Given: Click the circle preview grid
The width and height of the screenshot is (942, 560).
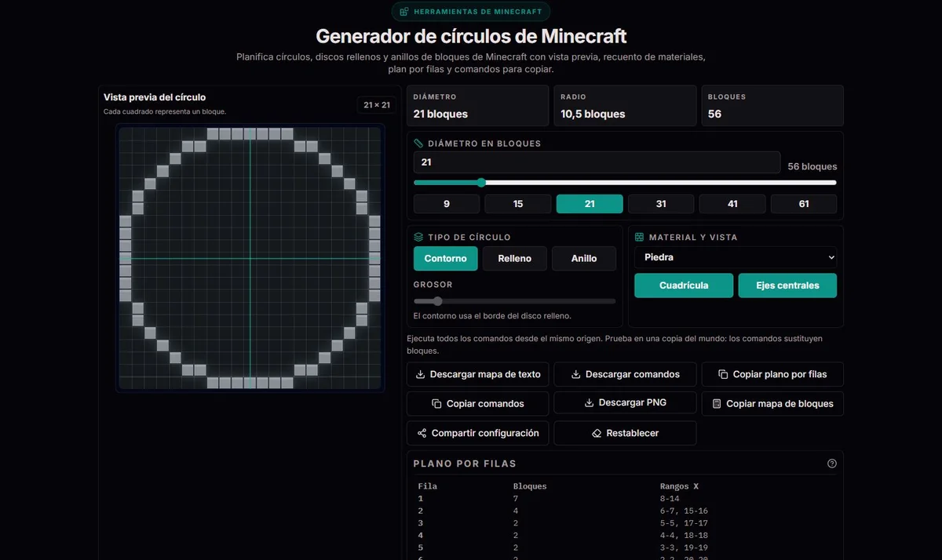Looking at the screenshot, I should 250,258.
